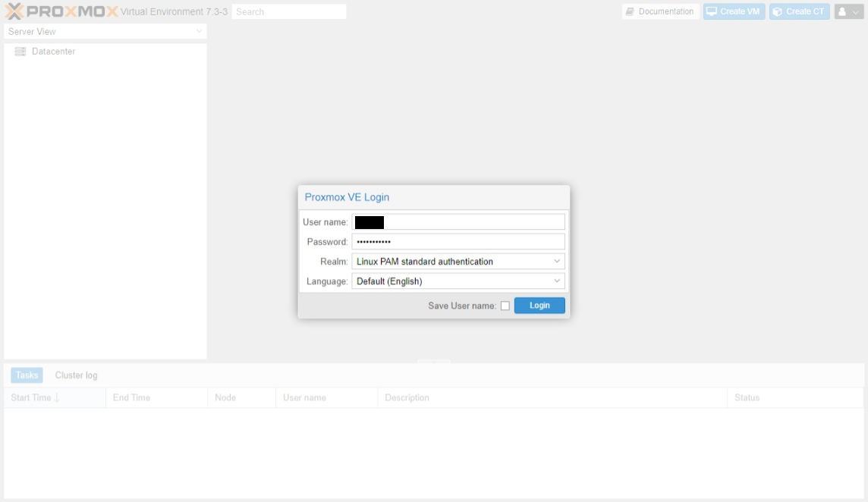Sort by the User name column header

326,397
